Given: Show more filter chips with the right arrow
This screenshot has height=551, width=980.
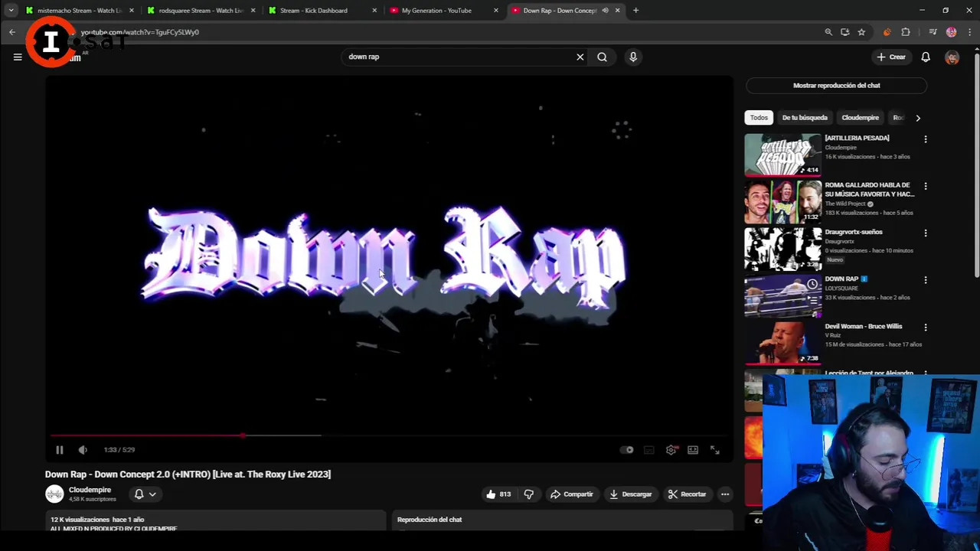Looking at the screenshot, I should click(x=918, y=118).
